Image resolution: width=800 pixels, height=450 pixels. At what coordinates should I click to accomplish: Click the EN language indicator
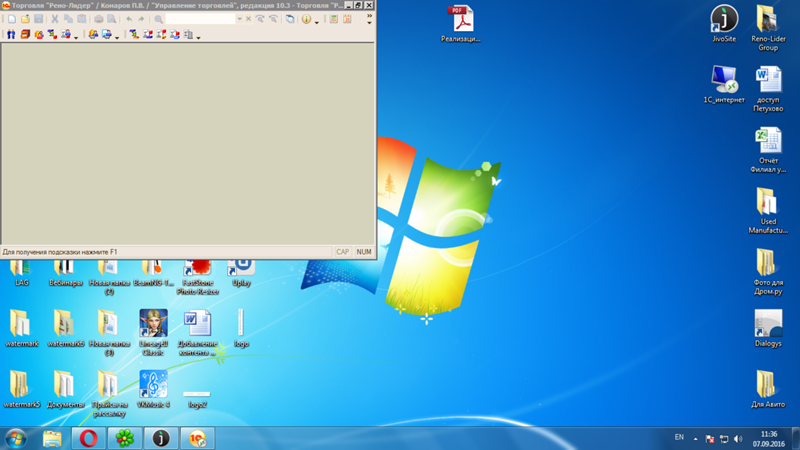(679, 437)
